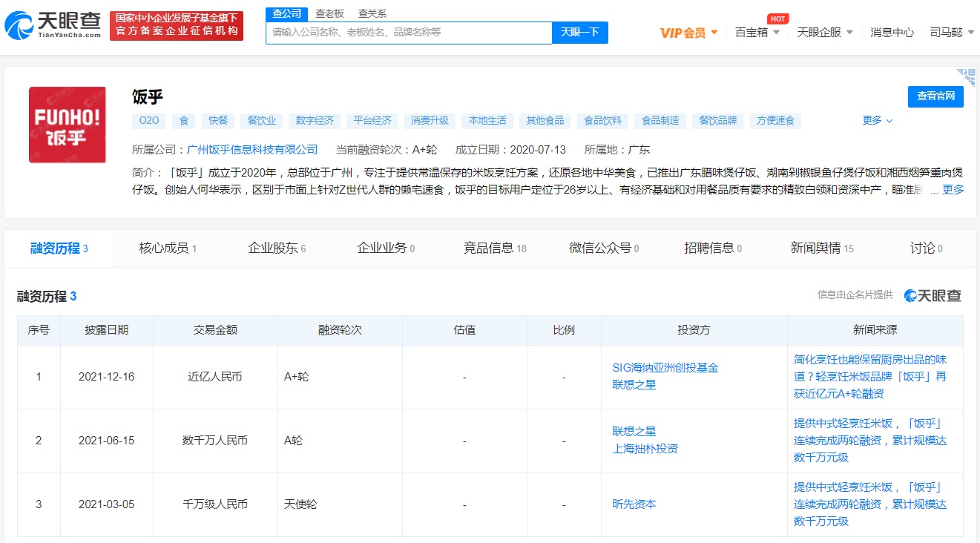Open 广州饭乎信息科技有限公司 company link

252,149
